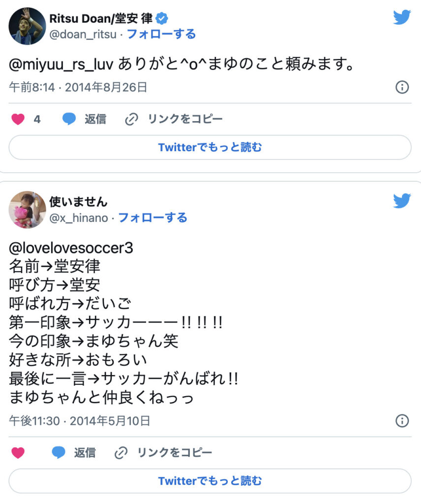Screen dimensions: 421x504
Task: Open Ritsu Doan's profile avatar
Action: (27, 27)
